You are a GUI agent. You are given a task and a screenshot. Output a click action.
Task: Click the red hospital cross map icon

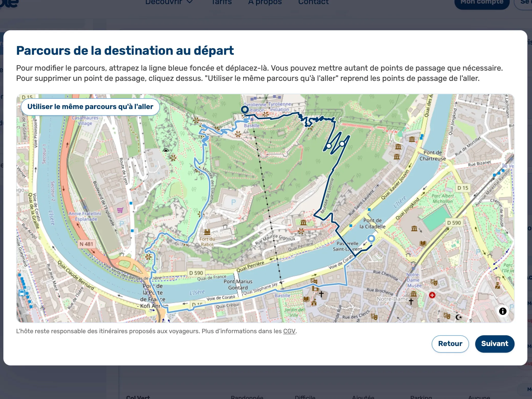click(432, 295)
